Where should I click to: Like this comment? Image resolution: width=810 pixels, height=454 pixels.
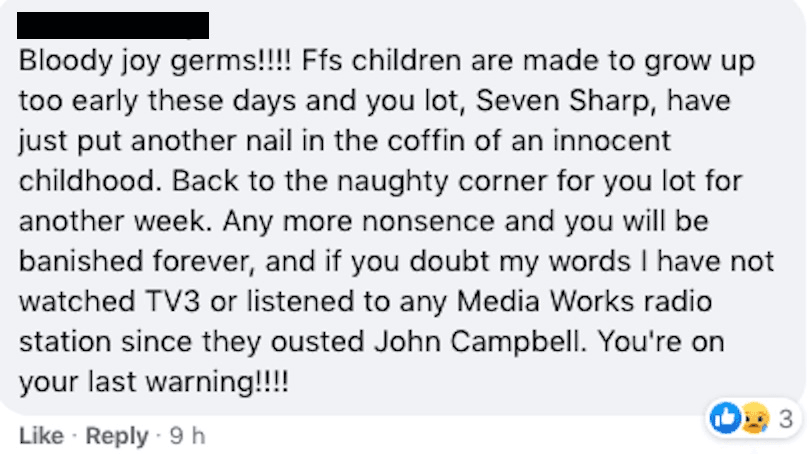point(41,436)
